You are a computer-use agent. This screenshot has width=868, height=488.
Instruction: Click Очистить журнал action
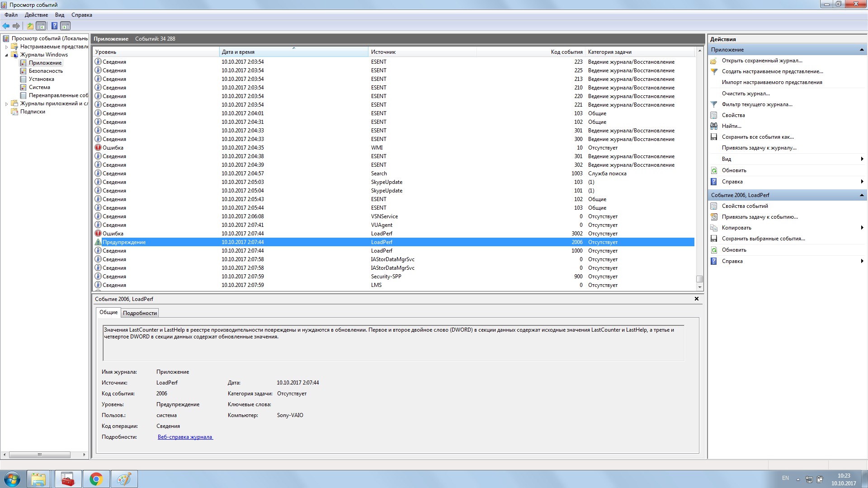[x=745, y=94]
